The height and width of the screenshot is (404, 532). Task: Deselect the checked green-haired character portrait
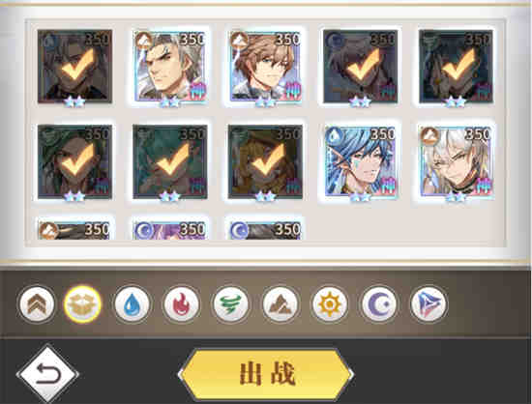pyautogui.click(x=170, y=161)
